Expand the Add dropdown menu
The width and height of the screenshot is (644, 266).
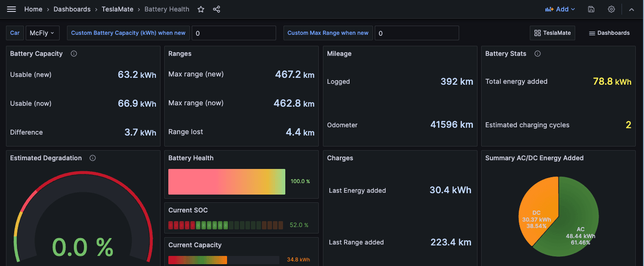(x=560, y=9)
